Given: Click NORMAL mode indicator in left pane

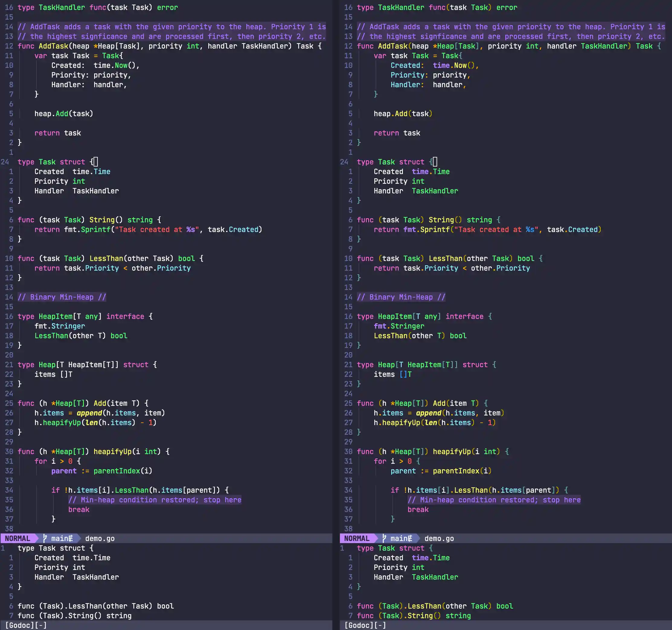Looking at the screenshot, I should click(x=17, y=538).
